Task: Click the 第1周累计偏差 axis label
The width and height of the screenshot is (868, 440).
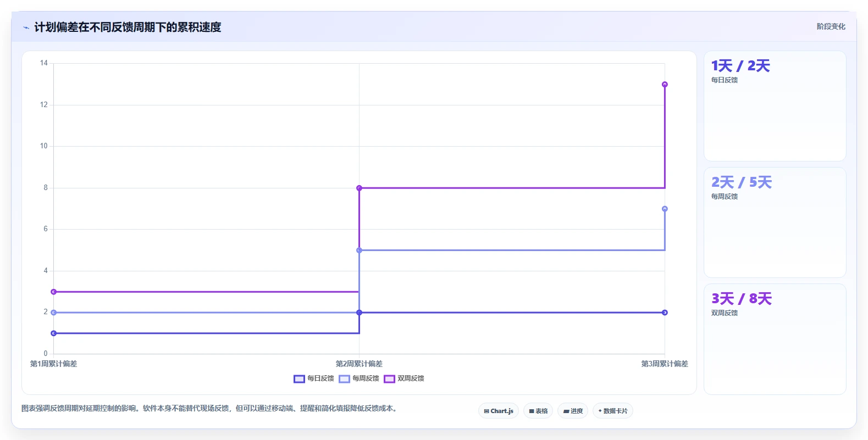Action: [x=53, y=364]
